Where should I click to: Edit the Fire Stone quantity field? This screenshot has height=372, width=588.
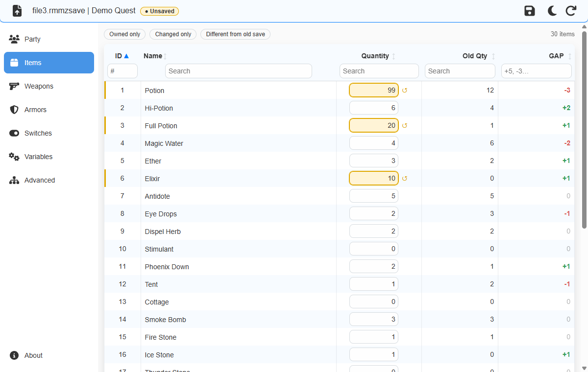[x=374, y=337]
